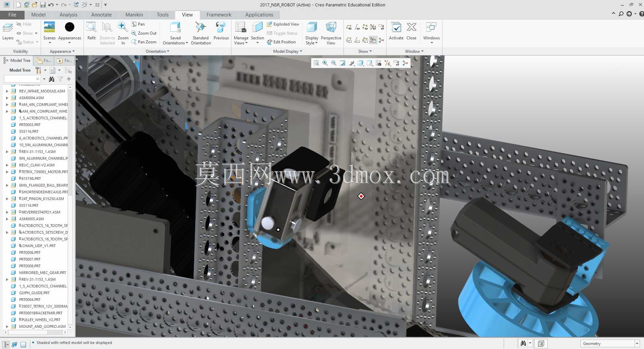Viewport: 644px width, 349px height.
Task: Open the View Manager on graphics toolbar
Action: pos(379,63)
